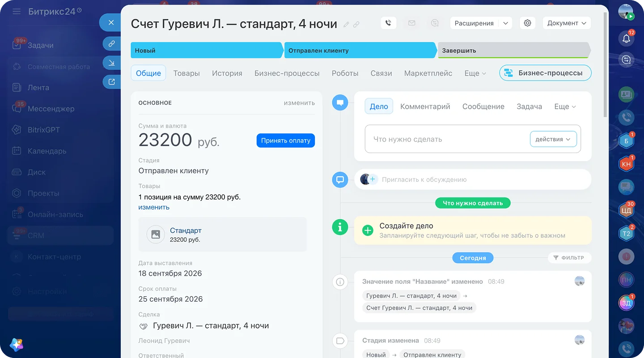644x358 pixels.
Task: Click изменить in ОСНОВНОЕ section header
Action: click(x=299, y=103)
